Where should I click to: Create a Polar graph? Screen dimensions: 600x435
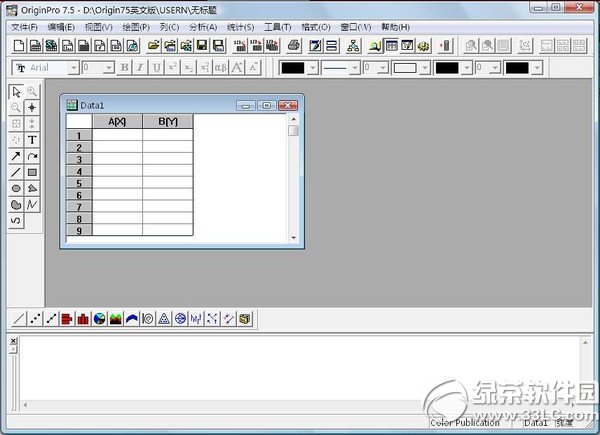[180, 319]
